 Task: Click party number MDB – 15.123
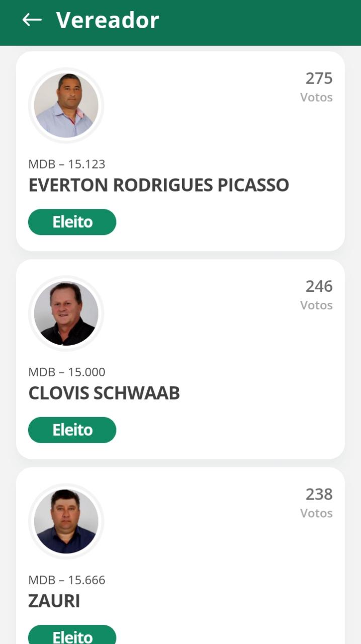pos(67,164)
